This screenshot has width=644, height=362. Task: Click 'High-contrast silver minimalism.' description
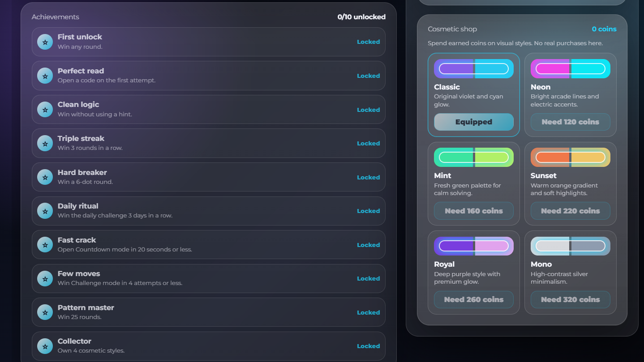pos(559,278)
